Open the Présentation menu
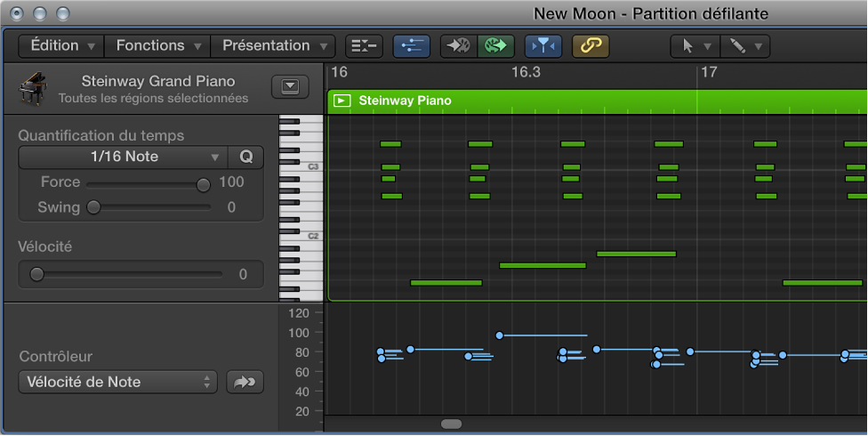This screenshot has width=868, height=436. pyautogui.click(x=273, y=46)
